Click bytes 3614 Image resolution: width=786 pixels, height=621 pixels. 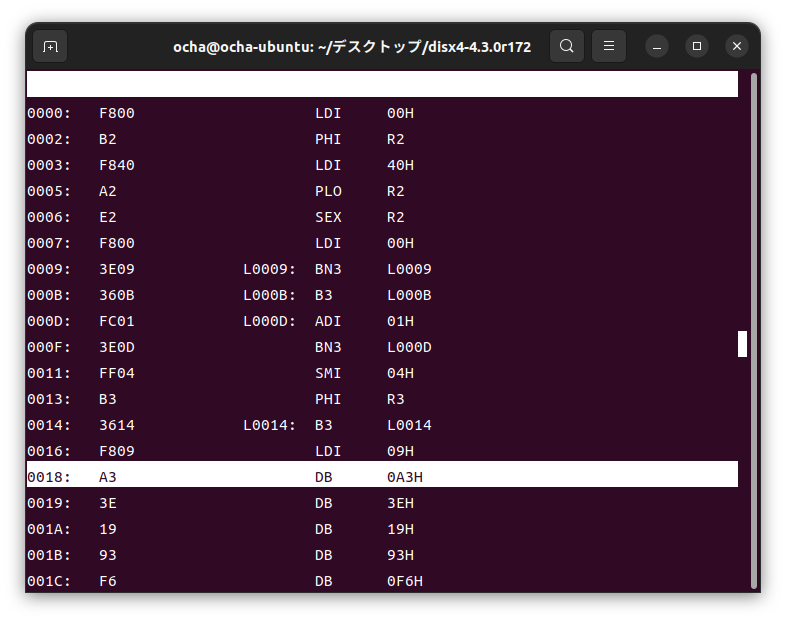click(x=117, y=426)
